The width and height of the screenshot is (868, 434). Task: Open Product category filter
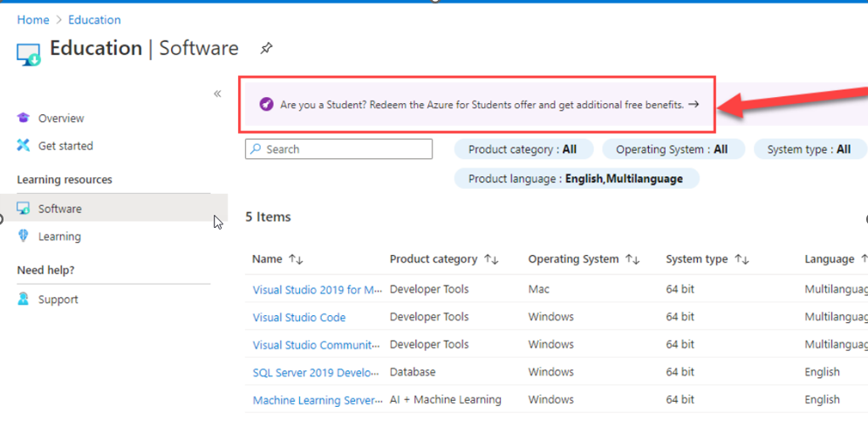tap(523, 149)
